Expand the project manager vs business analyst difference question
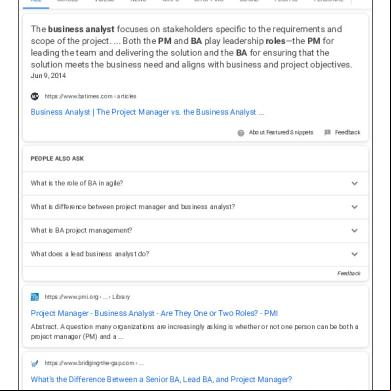This screenshot has width=391, height=391. pyautogui.click(x=195, y=207)
